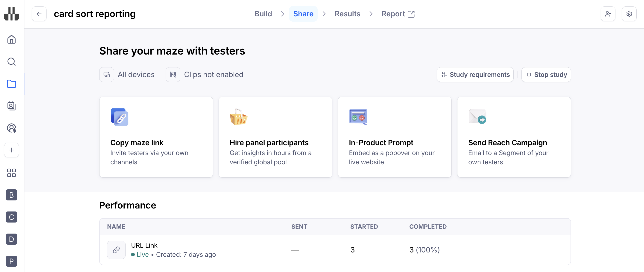Open the invite user icon

608,14
